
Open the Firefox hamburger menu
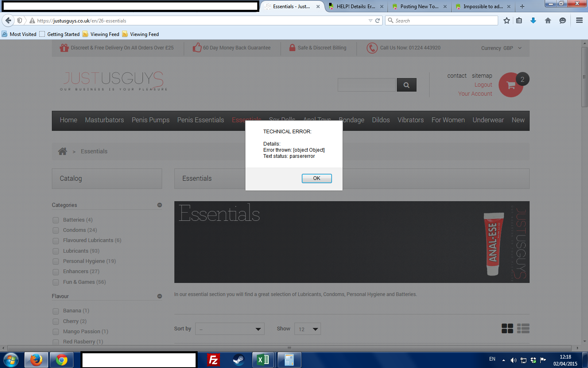click(579, 20)
